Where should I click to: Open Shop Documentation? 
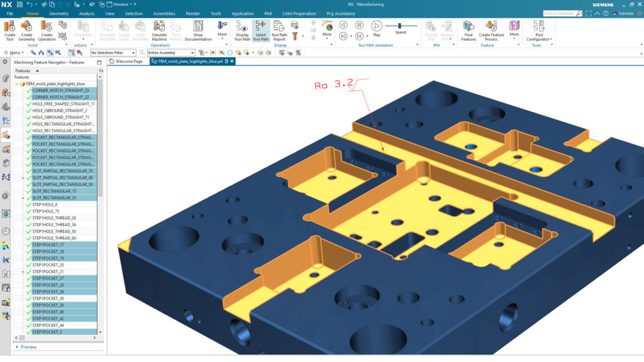click(x=198, y=31)
